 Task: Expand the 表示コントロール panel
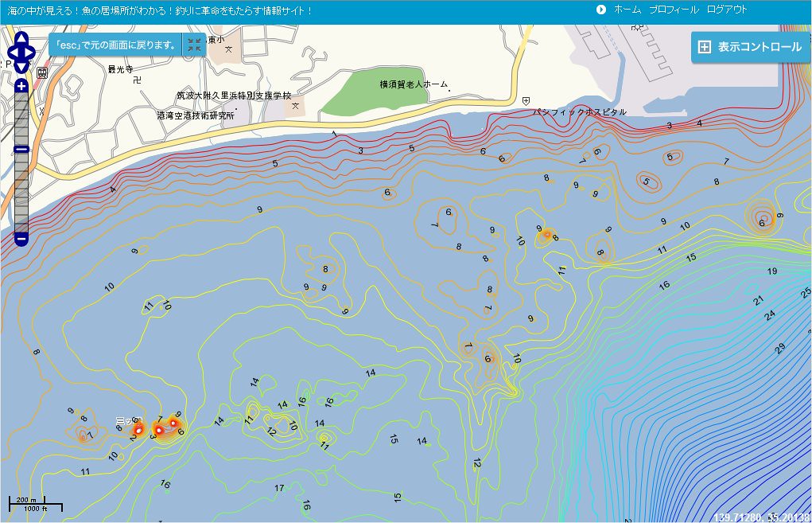(751, 47)
